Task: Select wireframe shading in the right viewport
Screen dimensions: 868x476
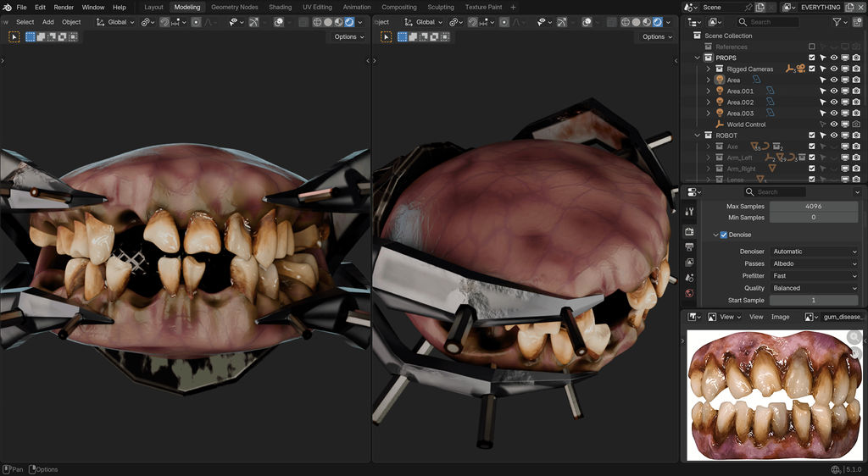Action: click(626, 22)
